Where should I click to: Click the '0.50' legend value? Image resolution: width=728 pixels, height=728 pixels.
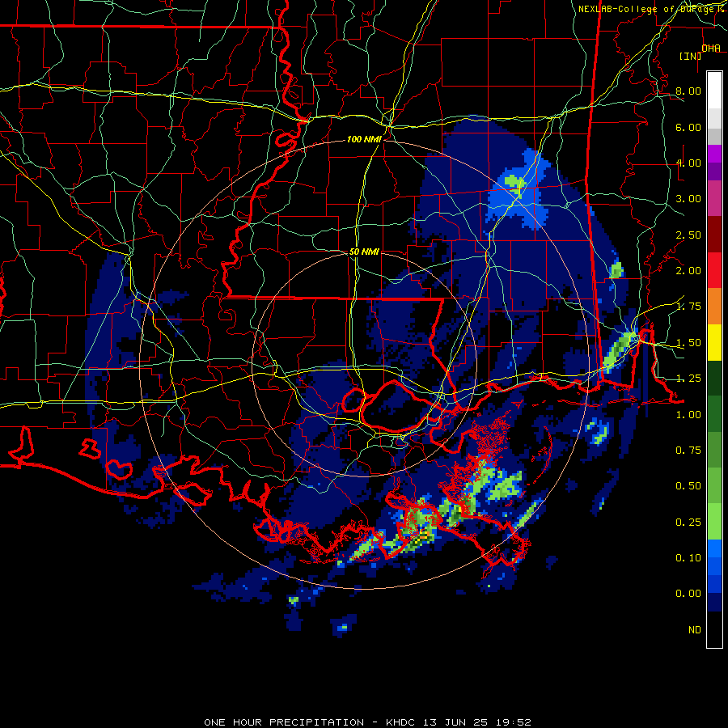click(x=688, y=486)
